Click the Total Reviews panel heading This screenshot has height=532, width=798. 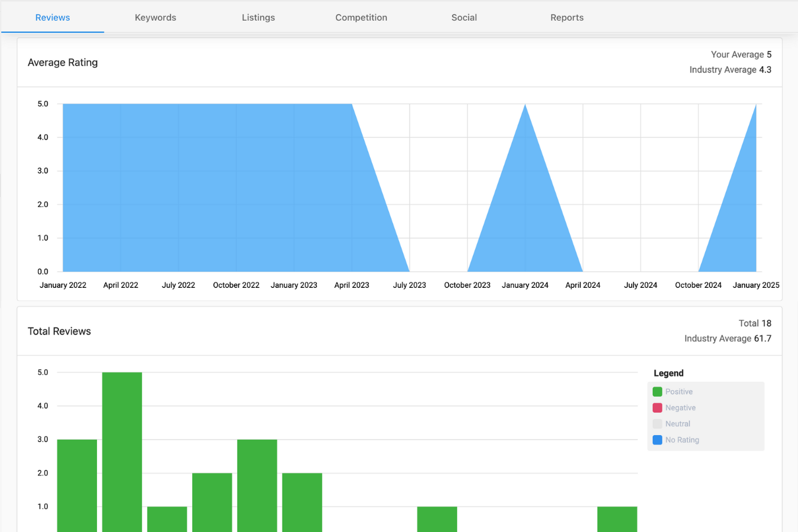pos(59,332)
